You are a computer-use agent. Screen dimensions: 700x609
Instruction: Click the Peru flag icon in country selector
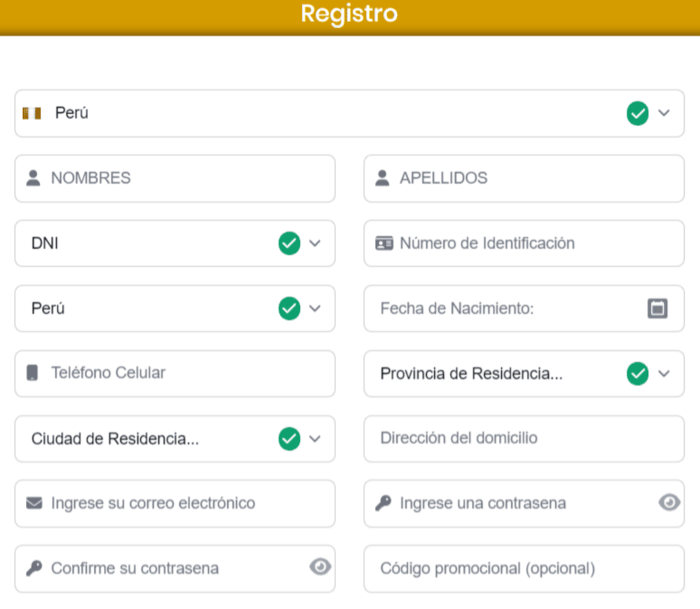(x=32, y=113)
